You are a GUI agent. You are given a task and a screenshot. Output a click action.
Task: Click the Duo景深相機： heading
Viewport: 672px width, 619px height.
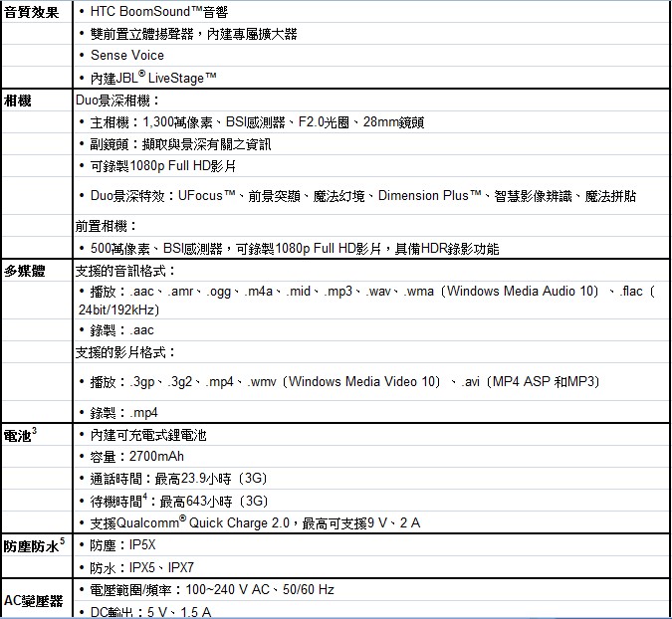[117, 101]
